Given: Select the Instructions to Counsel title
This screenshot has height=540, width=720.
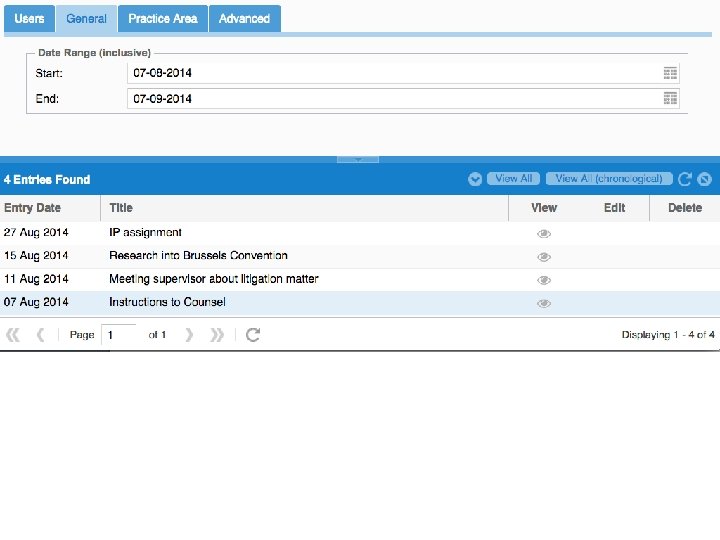Looking at the screenshot, I should click(167, 302).
